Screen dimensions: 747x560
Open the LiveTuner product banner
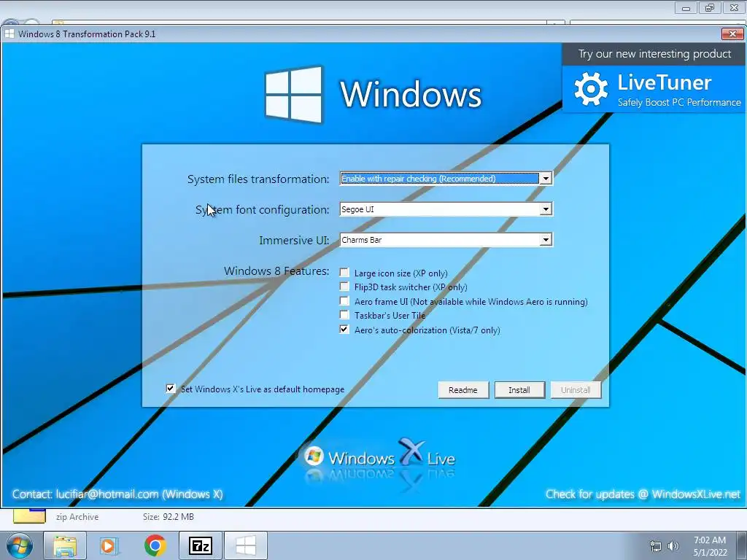(654, 89)
